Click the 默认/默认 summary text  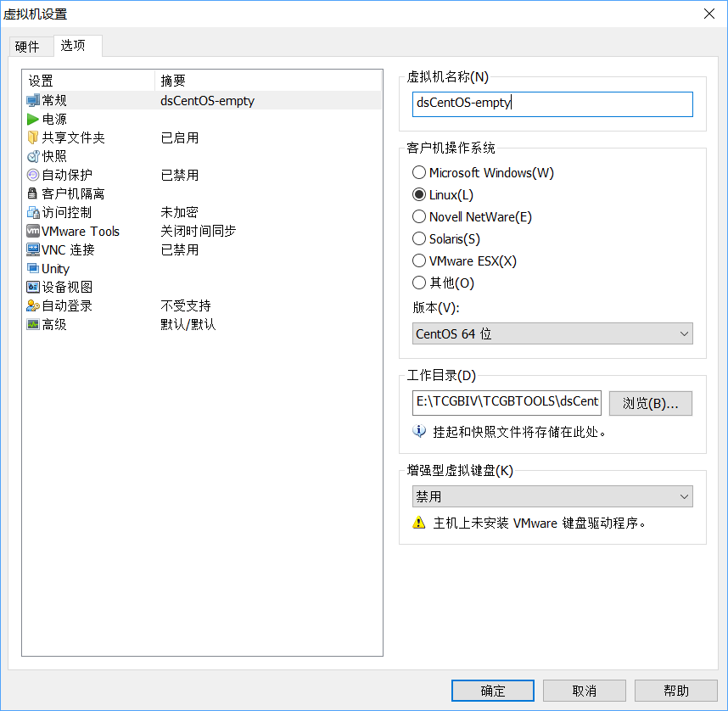[x=188, y=324]
